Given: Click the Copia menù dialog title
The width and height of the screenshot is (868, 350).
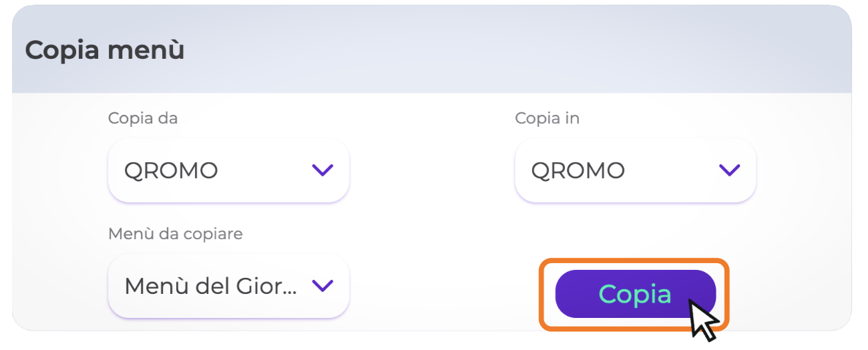Looking at the screenshot, I should 105,51.
